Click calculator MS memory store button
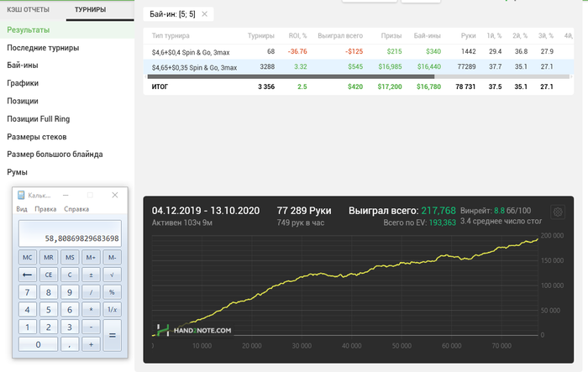The height and width of the screenshot is (372, 588). coord(70,257)
